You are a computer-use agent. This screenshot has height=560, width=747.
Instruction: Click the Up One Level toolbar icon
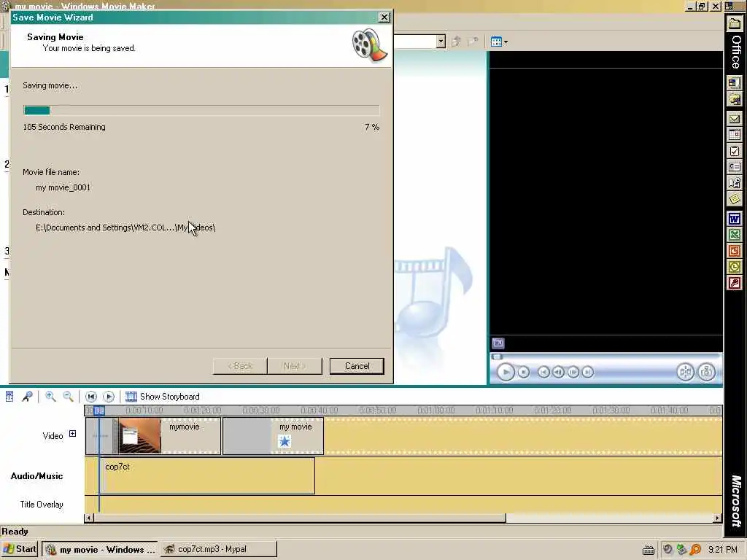[x=457, y=42]
